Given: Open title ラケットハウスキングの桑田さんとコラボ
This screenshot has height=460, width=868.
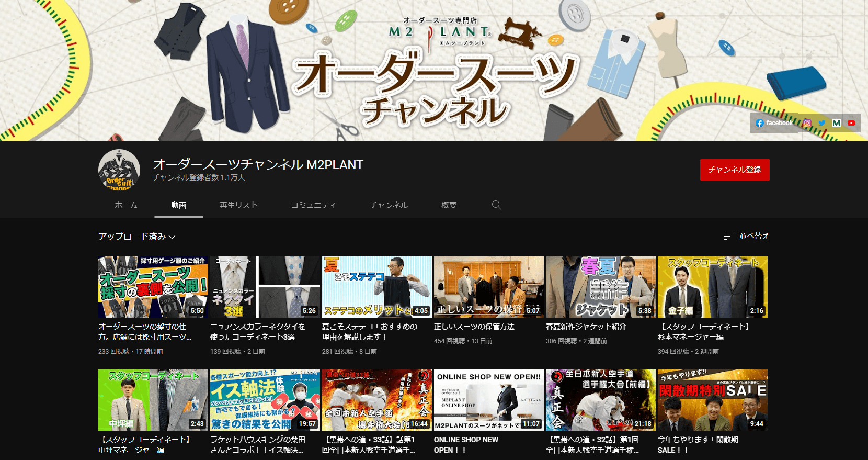Looking at the screenshot, I should click(x=258, y=445).
